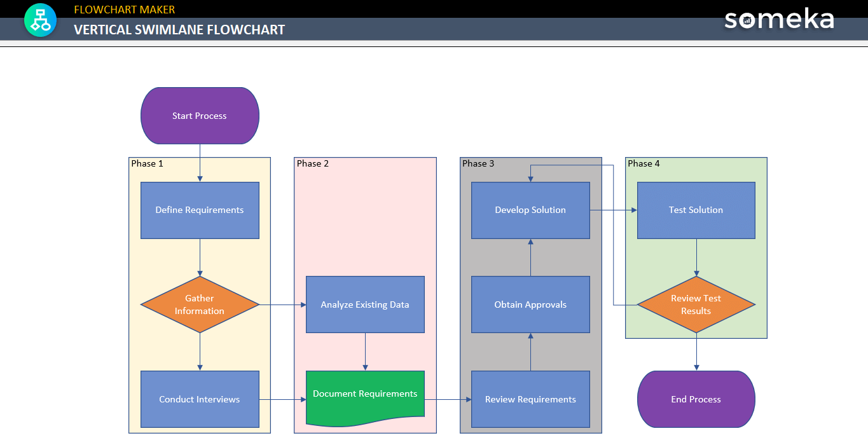The image size is (868, 445).
Task: Select the Review Requirements box
Action: click(530, 399)
